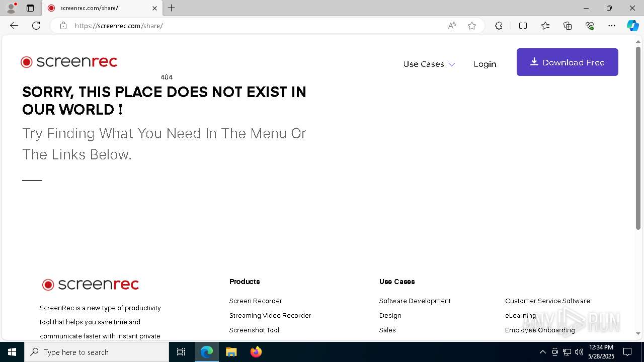Screen dimensions: 644x362
Task: Open the Favorites list icon
Action: tap(545, 26)
